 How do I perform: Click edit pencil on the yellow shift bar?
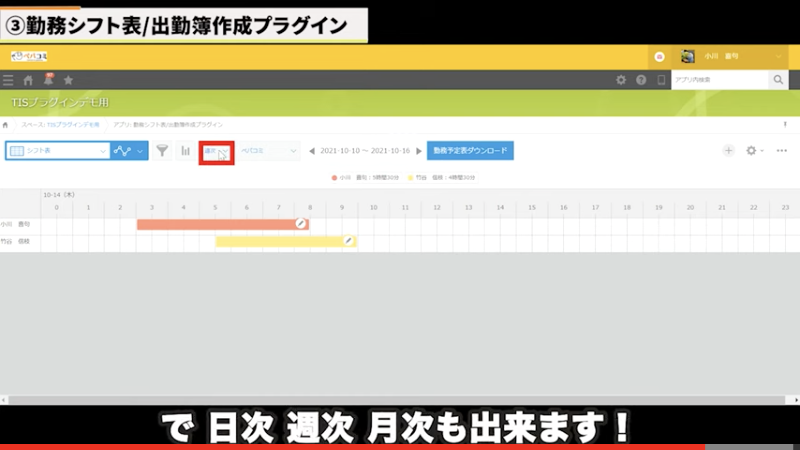coord(348,241)
